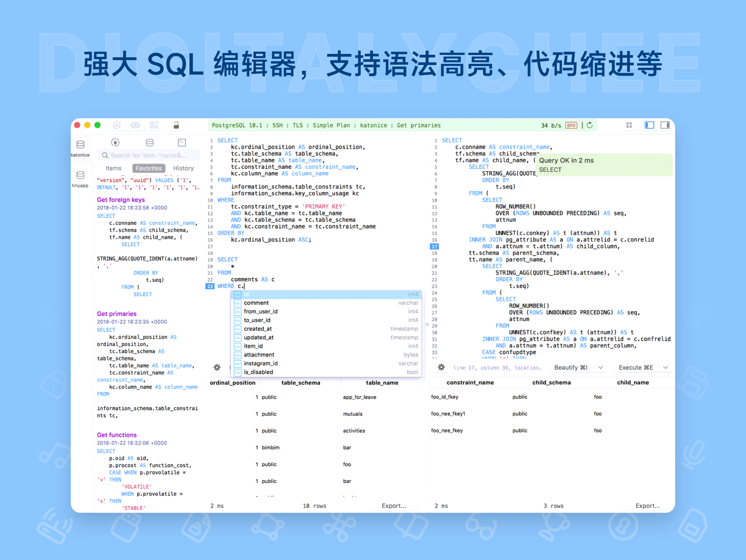This screenshot has width=746, height=560.
Task: Switch to the Items tab
Action: pos(114,168)
